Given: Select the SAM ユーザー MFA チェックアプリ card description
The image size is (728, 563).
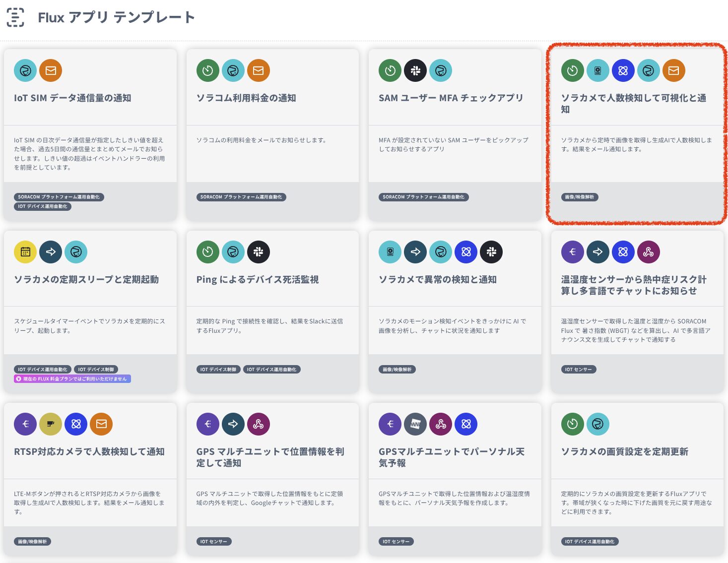Looking at the screenshot, I should 453,144.
